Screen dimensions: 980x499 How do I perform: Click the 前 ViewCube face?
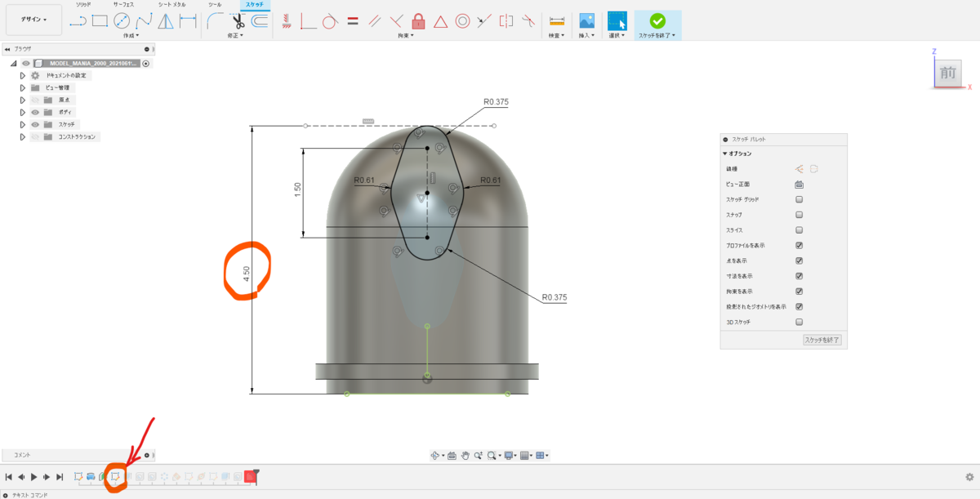[947, 74]
